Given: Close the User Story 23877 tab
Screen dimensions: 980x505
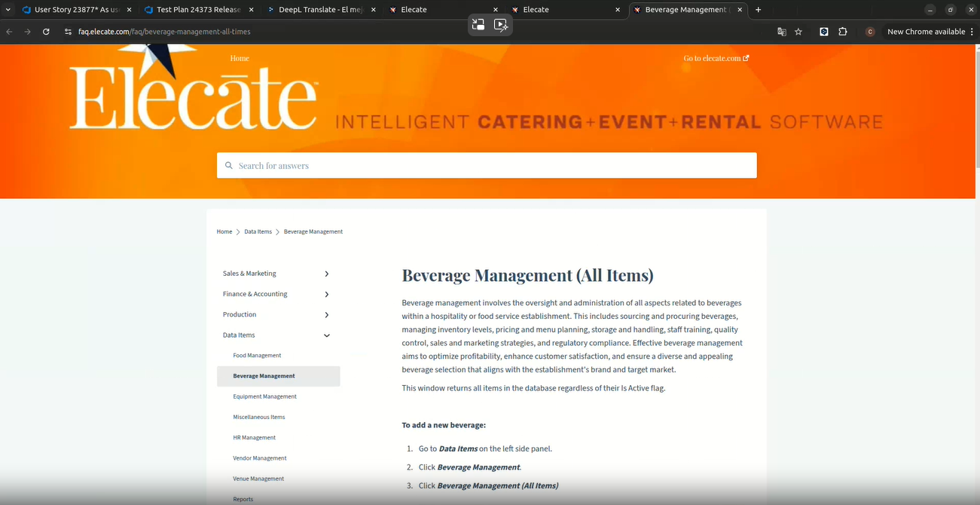Looking at the screenshot, I should [x=129, y=10].
